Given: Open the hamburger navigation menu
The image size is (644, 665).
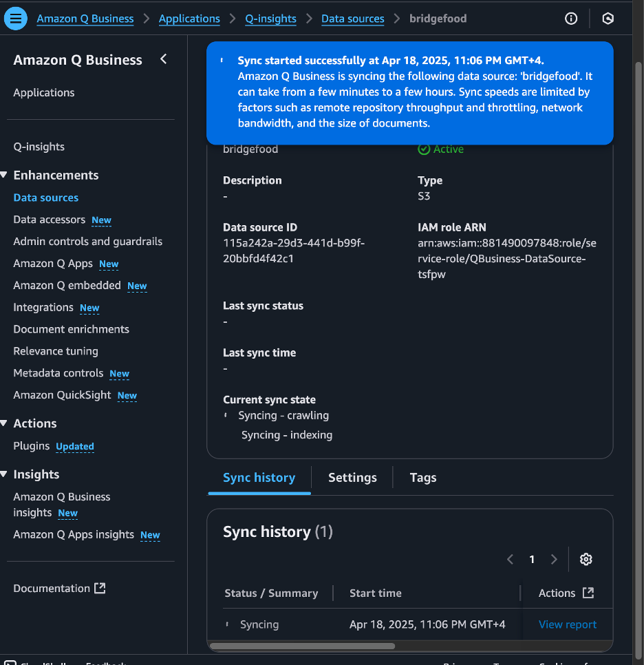Looking at the screenshot, I should (16, 19).
